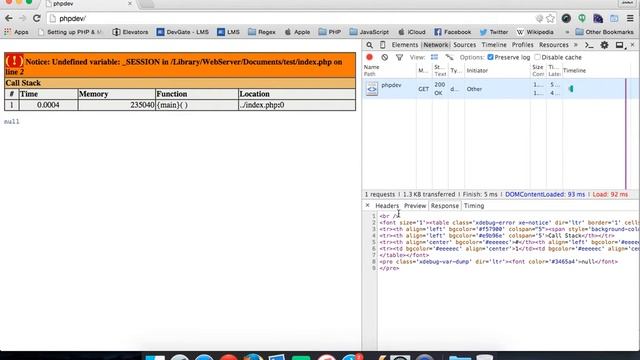640x360 pixels.
Task: Expand more DevTools panels chevron
Action: tap(576, 45)
